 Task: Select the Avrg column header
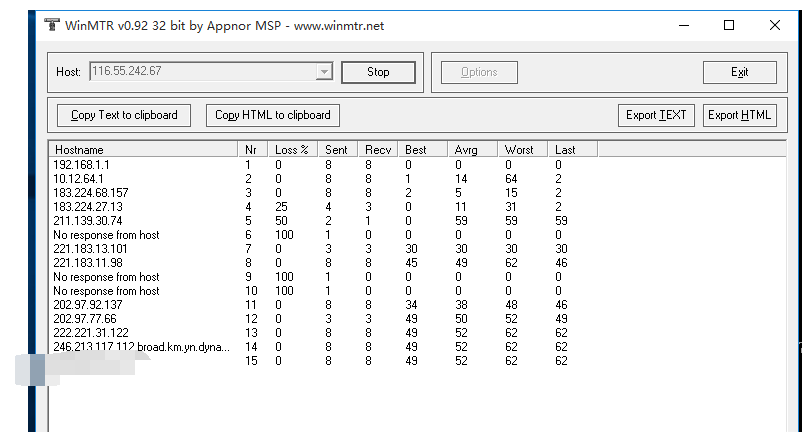pos(472,150)
